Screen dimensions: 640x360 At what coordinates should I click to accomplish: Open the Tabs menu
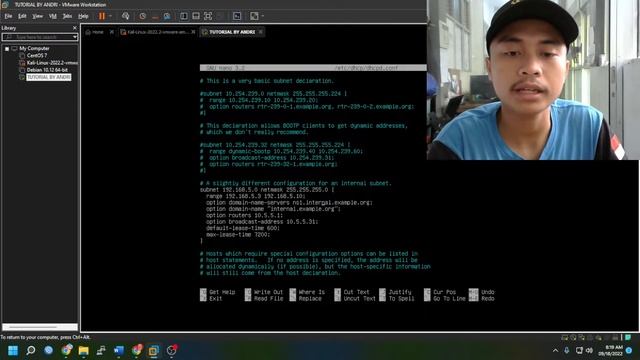(x=67, y=16)
